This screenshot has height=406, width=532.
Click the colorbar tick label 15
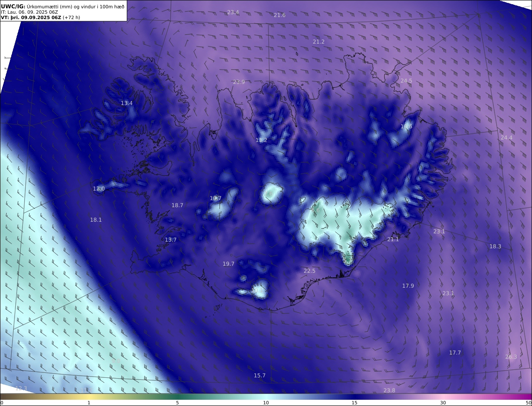[355, 403]
